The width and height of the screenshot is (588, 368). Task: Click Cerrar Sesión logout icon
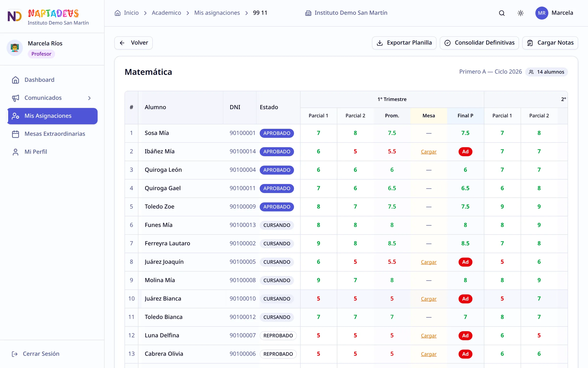point(15,354)
